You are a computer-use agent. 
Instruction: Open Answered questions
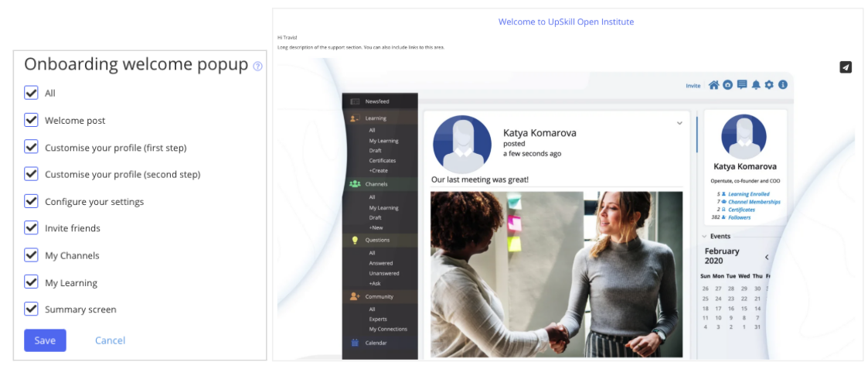click(381, 263)
